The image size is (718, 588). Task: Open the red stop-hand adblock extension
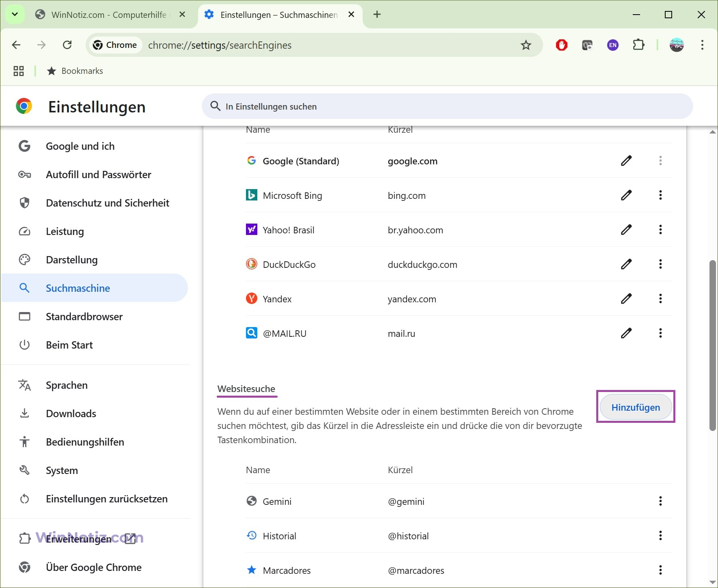(562, 45)
